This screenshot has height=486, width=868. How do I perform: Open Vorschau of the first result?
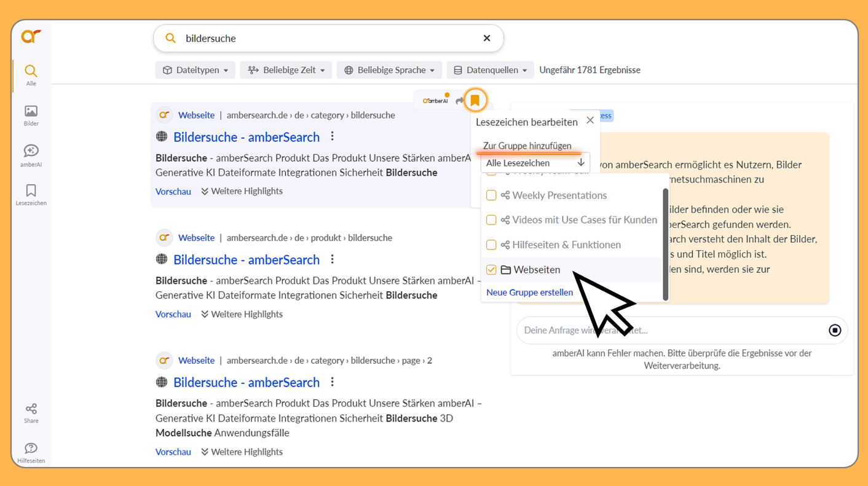click(x=173, y=191)
